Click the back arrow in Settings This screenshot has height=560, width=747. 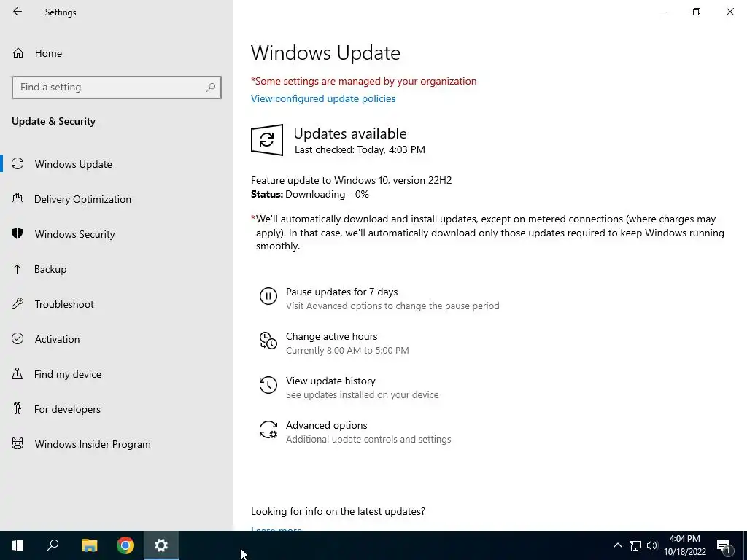coord(18,12)
